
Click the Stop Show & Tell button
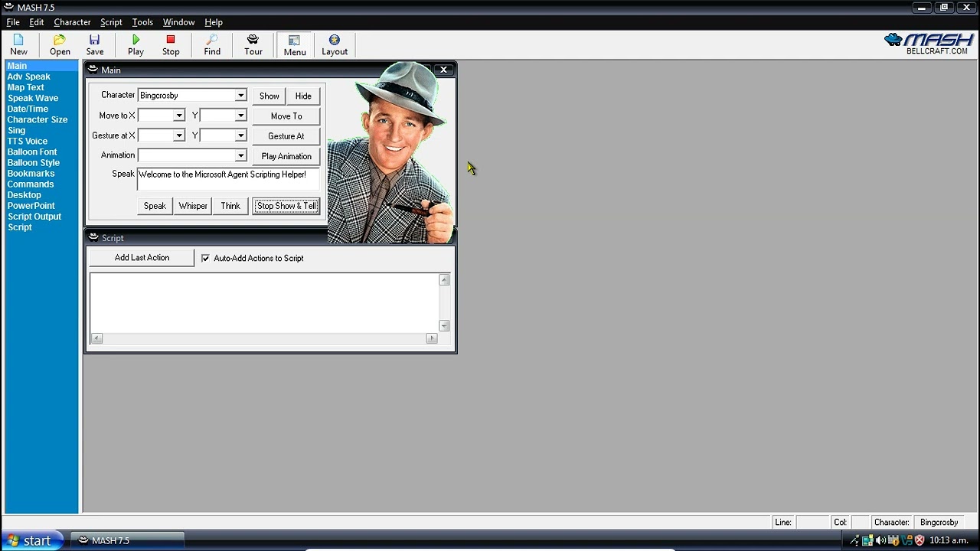point(286,206)
